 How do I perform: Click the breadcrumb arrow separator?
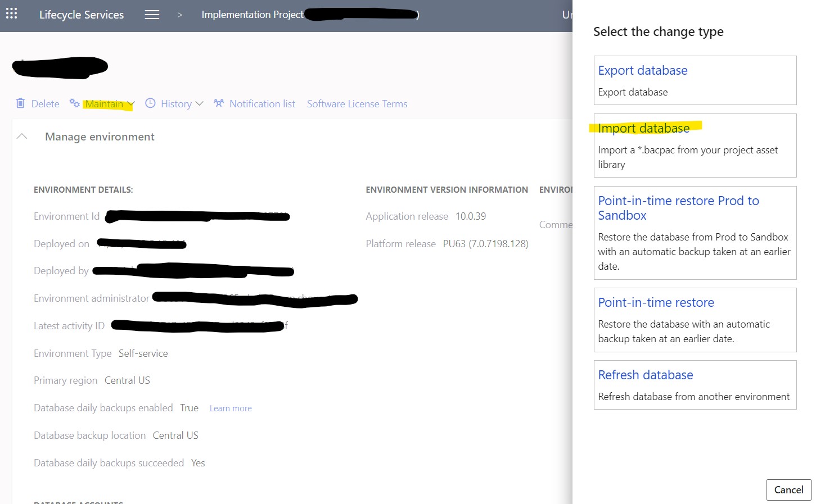pos(180,15)
